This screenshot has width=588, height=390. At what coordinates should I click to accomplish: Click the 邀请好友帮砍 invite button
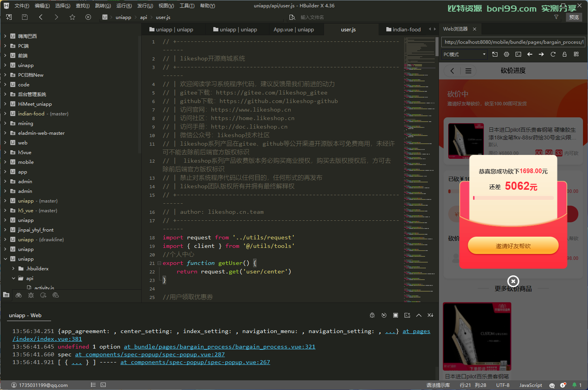coord(513,246)
